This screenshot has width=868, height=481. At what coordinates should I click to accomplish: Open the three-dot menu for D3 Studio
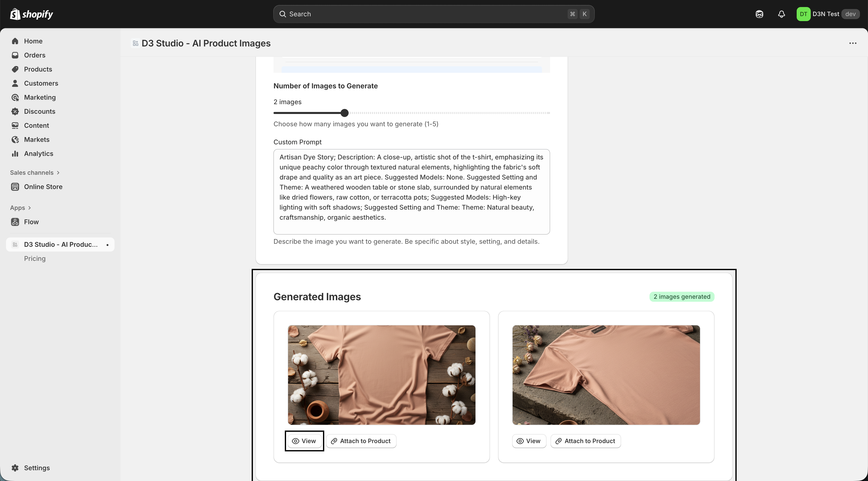coord(853,43)
